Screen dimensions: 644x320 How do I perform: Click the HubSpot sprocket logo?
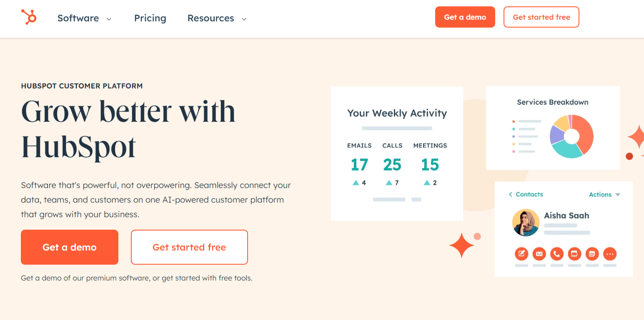(x=28, y=17)
